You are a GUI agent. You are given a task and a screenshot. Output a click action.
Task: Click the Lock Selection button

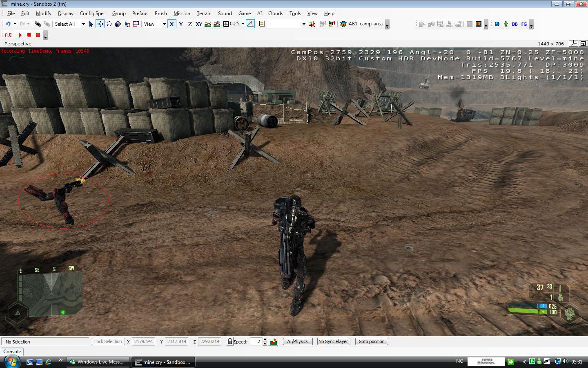pyautogui.click(x=108, y=341)
